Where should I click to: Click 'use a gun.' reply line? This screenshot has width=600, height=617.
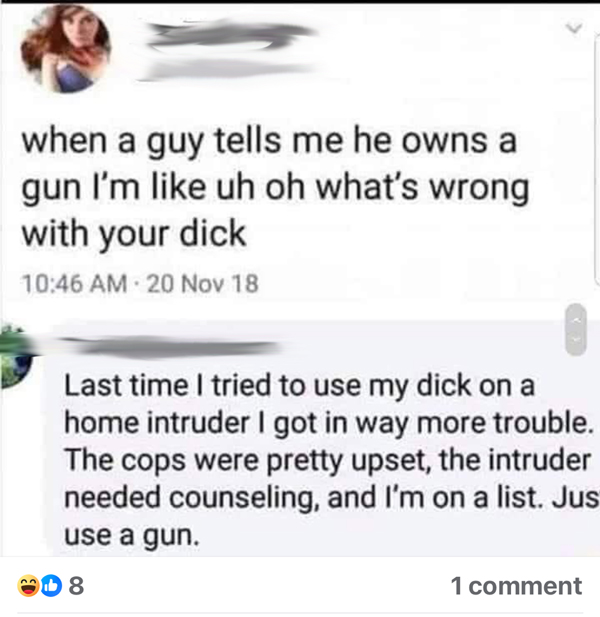coord(132,536)
